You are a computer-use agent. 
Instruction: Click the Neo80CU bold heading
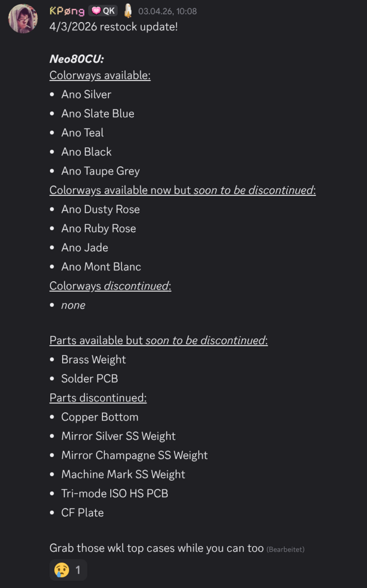click(77, 59)
